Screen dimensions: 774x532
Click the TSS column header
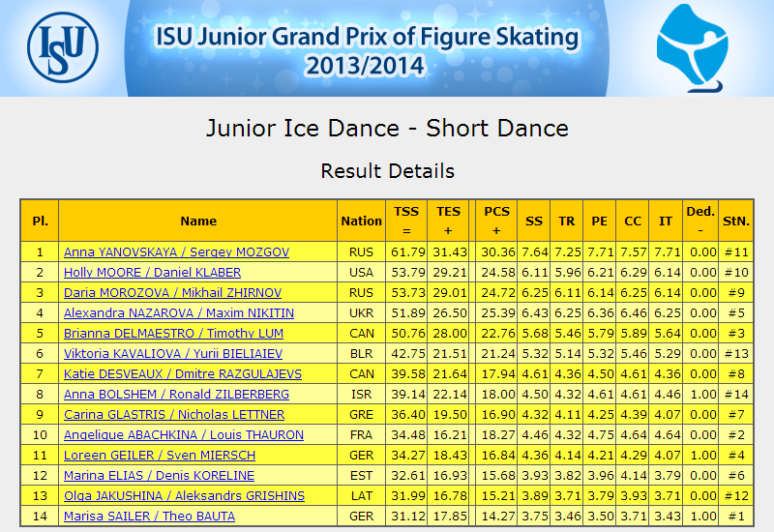(406, 221)
